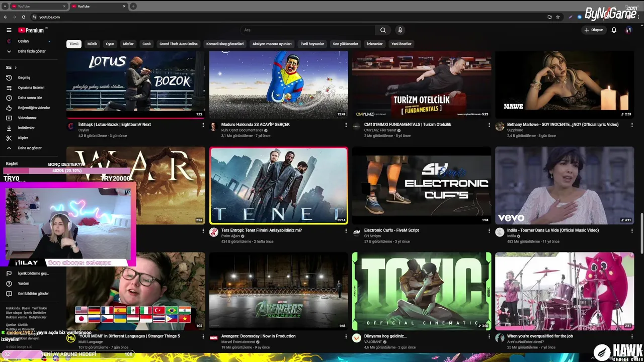
Task: Select Grand Theft Auto Online chip
Action: click(x=179, y=44)
